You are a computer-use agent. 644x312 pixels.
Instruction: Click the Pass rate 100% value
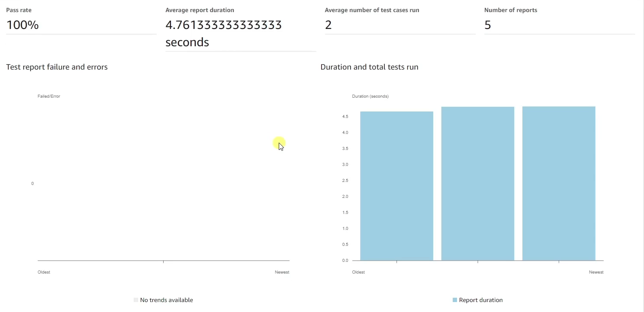tap(23, 25)
